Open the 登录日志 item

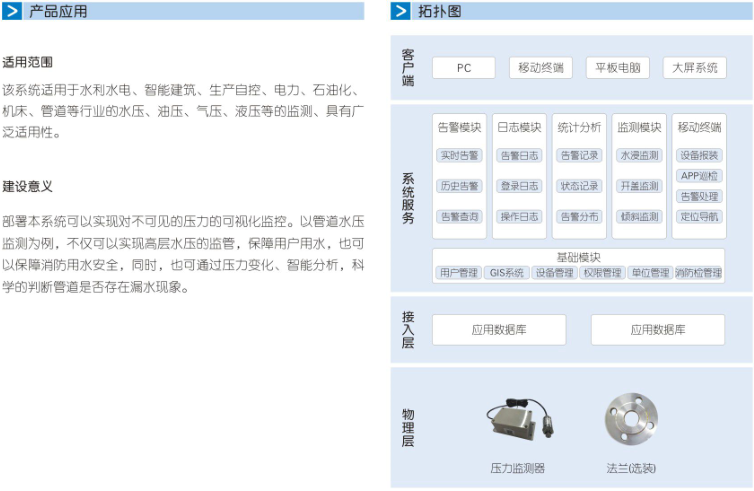click(x=519, y=186)
